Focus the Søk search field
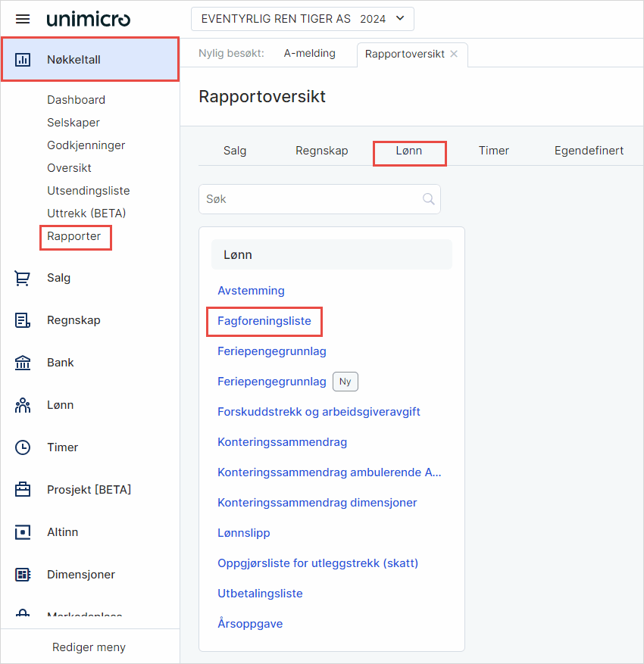Screen dimensions: 644x664 point(311,199)
